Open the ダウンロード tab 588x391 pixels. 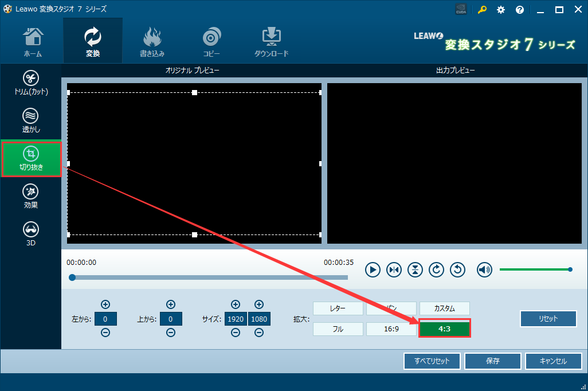point(271,40)
